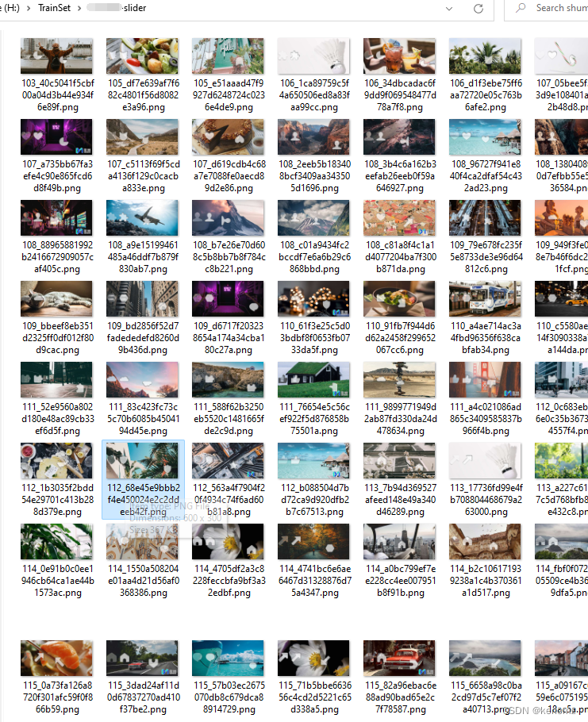Viewport: 588px width, 722px height.
Task: Select thumbnail 112_b088504d7b…b7c67513.png
Action: tap(313, 461)
